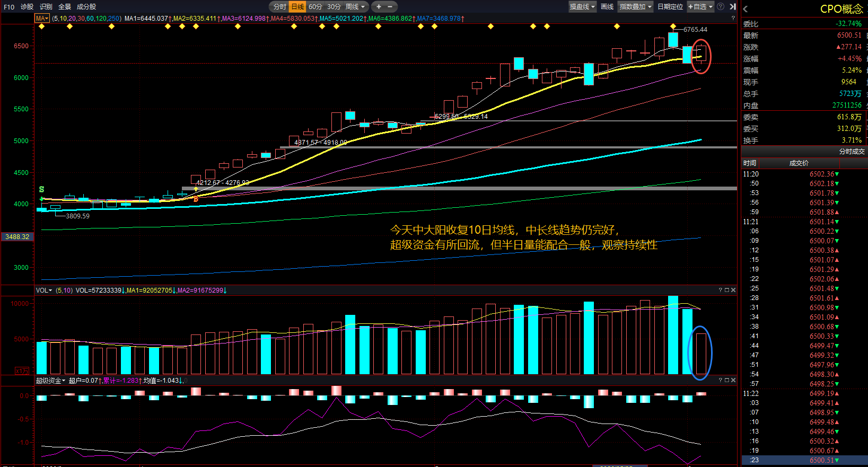This screenshot has height=467, width=868.
Task: Click the 3809.59 low price label
Action: click(x=77, y=216)
